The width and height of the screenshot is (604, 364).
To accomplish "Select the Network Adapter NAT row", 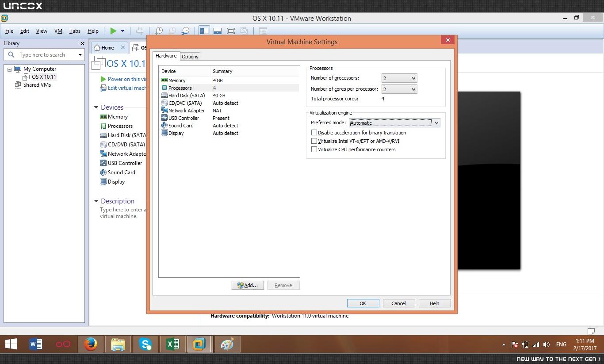I will [x=229, y=111].
